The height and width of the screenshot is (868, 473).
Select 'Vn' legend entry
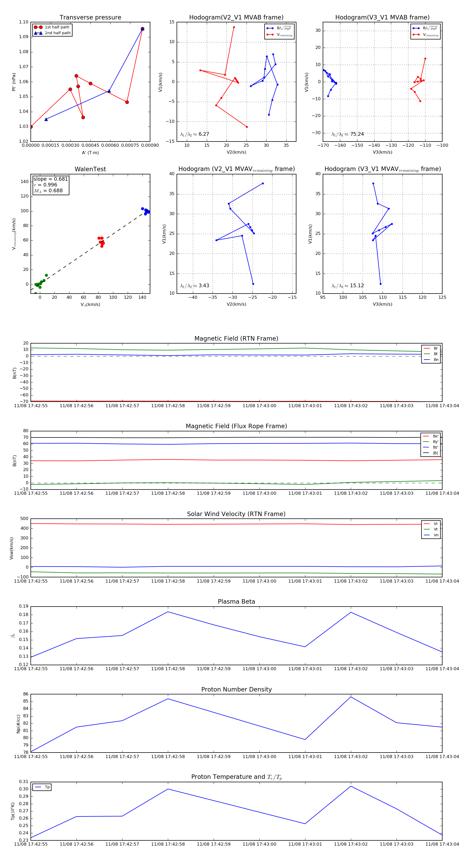click(431, 535)
